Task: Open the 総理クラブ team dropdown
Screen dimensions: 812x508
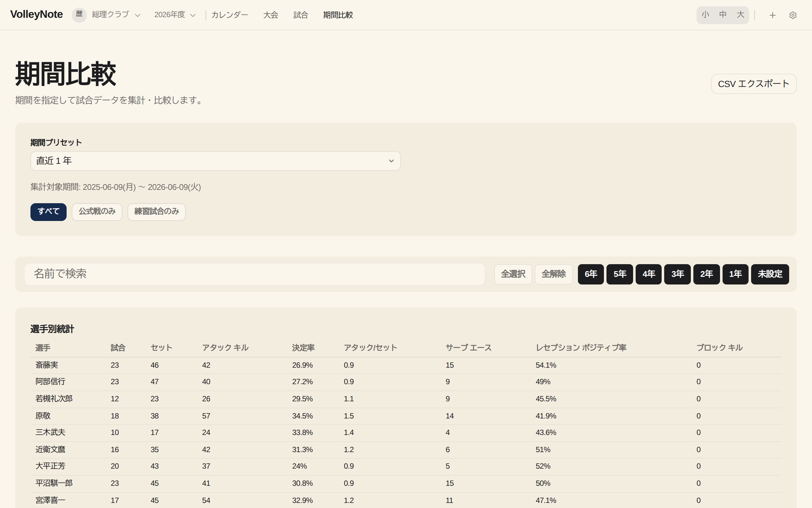Action: pyautogui.click(x=116, y=15)
